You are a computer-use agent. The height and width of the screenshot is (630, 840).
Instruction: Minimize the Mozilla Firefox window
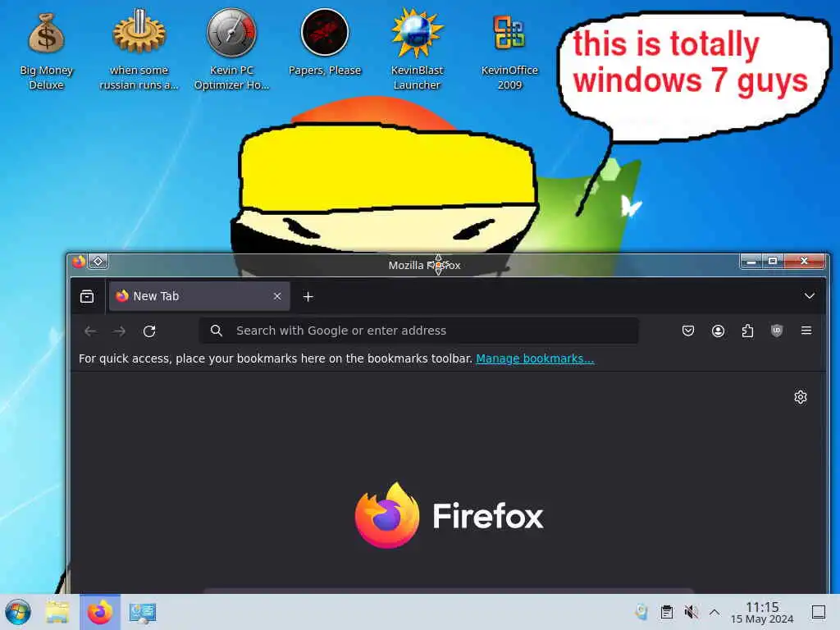(x=751, y=262)
